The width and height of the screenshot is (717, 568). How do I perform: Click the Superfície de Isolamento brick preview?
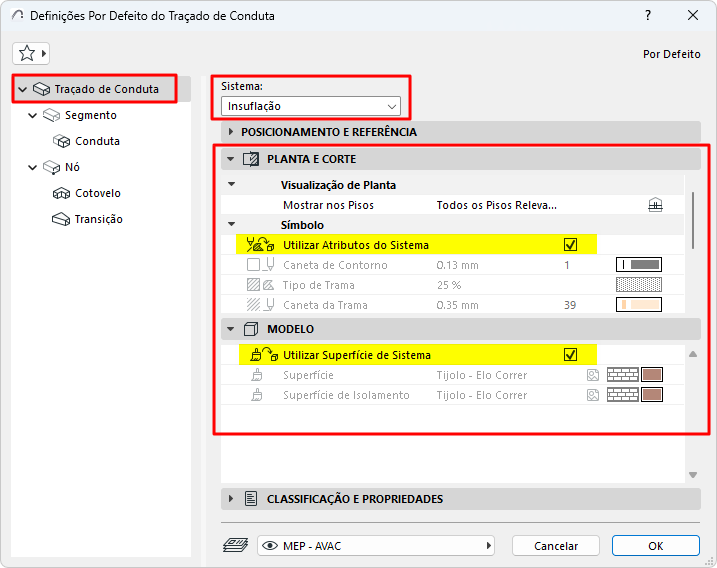[x=623, y=395]
